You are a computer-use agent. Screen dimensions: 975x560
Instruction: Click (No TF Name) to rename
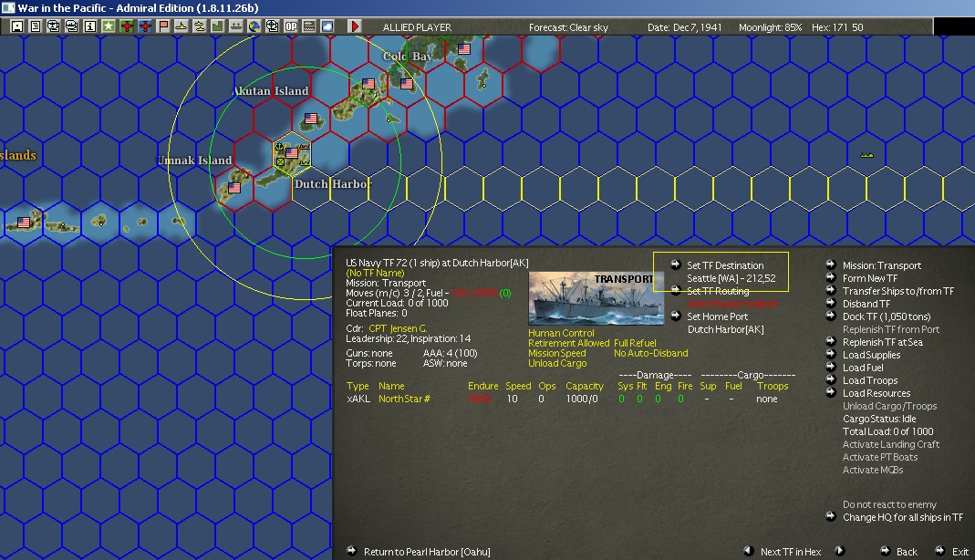coord(375,273)
